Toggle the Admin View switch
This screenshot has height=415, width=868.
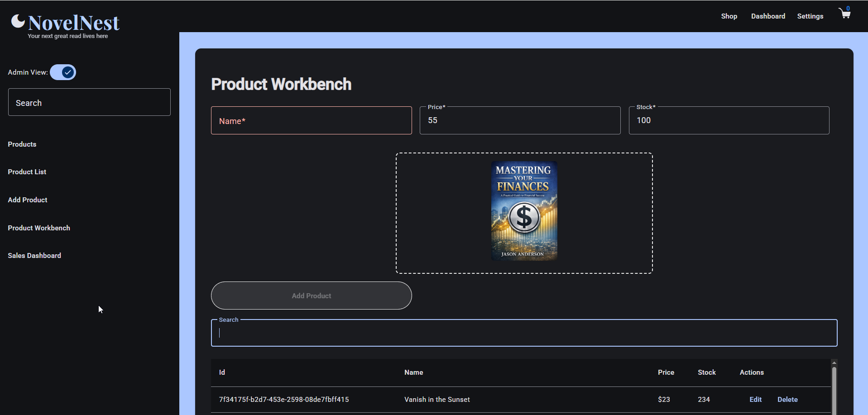pos(63,72)
